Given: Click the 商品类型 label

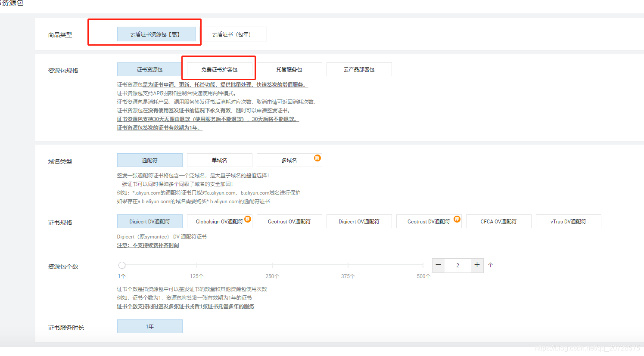Looking at the screenshot, I should pyautogui.click(x=60, y=35).
